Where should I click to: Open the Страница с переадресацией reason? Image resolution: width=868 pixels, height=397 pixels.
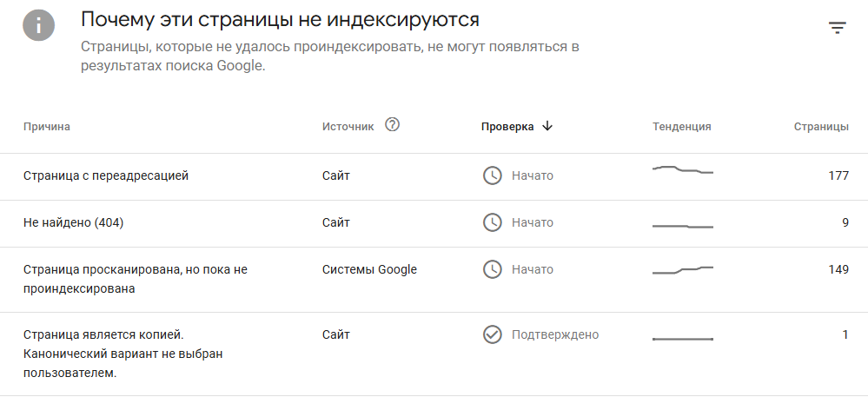[434, 176]
